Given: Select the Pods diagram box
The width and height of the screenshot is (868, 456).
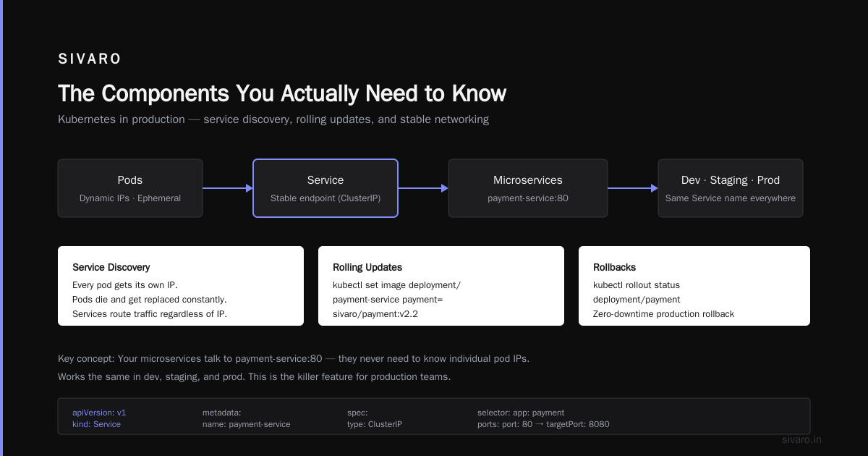Looking at the screenshot, I should tap(130, 188).
